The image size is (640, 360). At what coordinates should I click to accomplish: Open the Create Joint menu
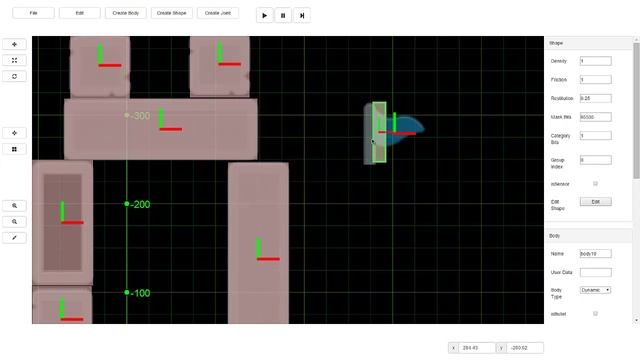[x=218, y=13]
